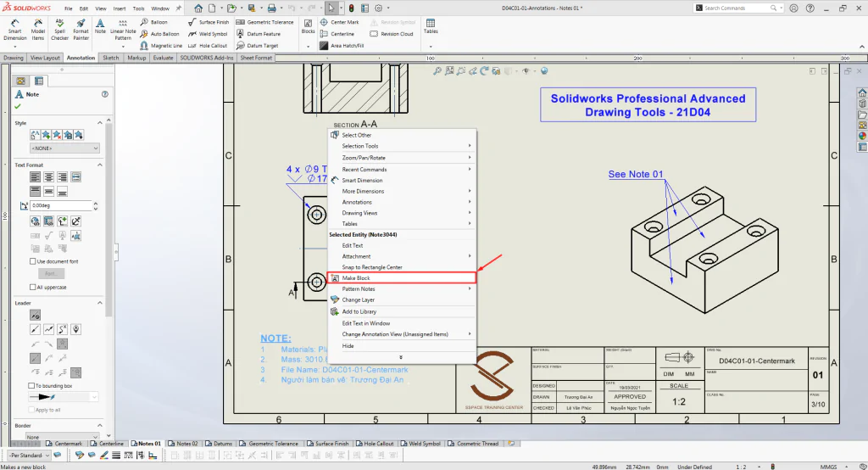Open the Per Standard layer dropdown
This screenshot has width=868, height=470.
[29, 455]
